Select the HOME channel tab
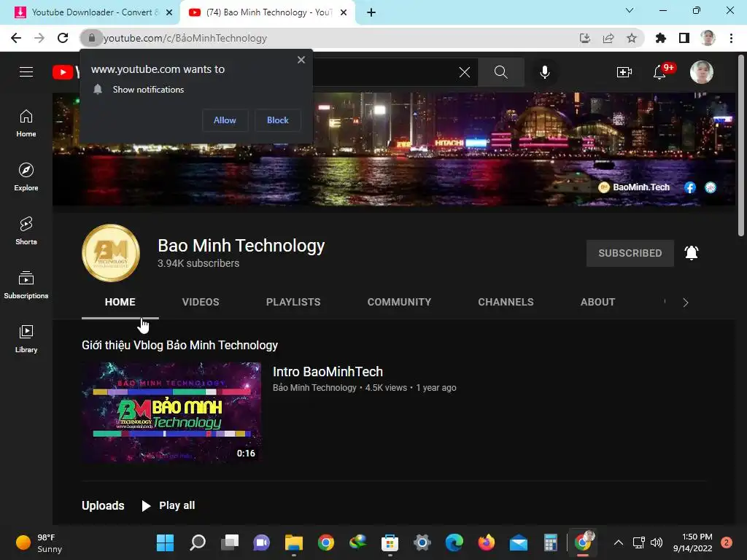The image size is (747, 560). click(120, 302)
